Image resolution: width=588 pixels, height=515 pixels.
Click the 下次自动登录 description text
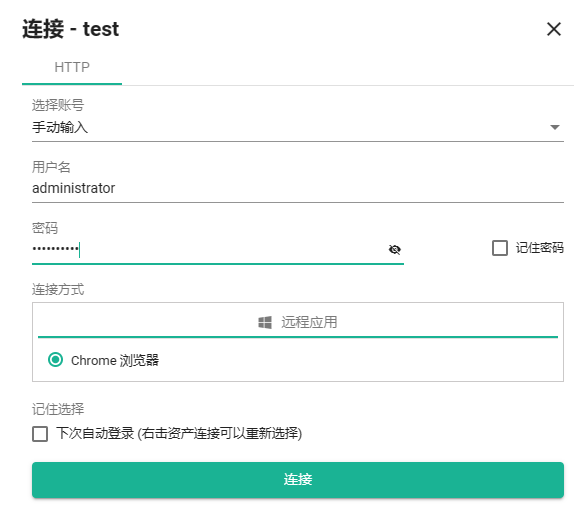click(179, 434)
